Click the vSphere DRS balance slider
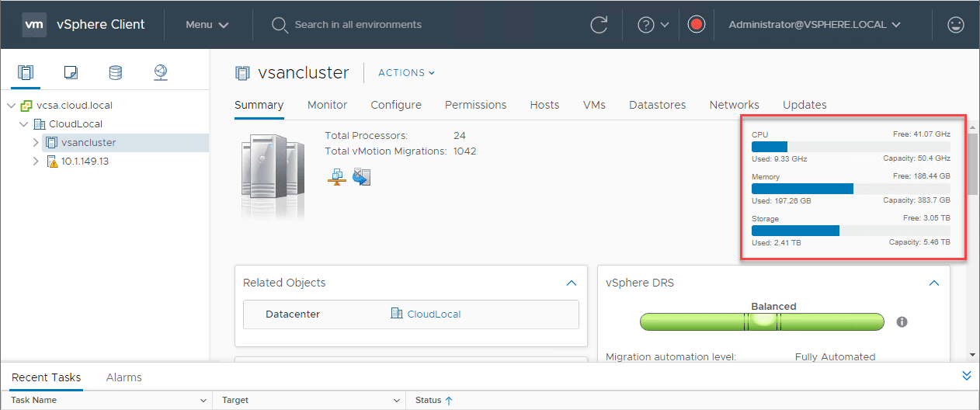 pyautogui.click(x=762, y=321)
